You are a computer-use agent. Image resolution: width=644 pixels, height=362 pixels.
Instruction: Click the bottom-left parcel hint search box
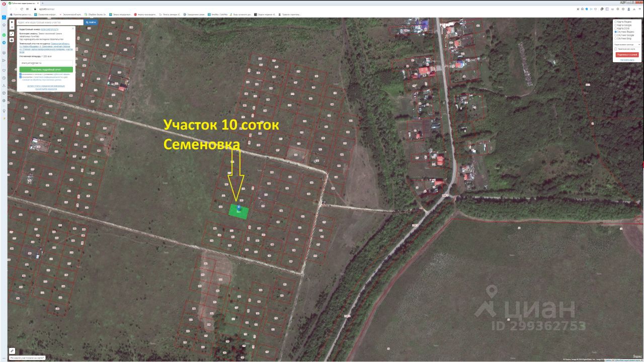click(27, 357)
